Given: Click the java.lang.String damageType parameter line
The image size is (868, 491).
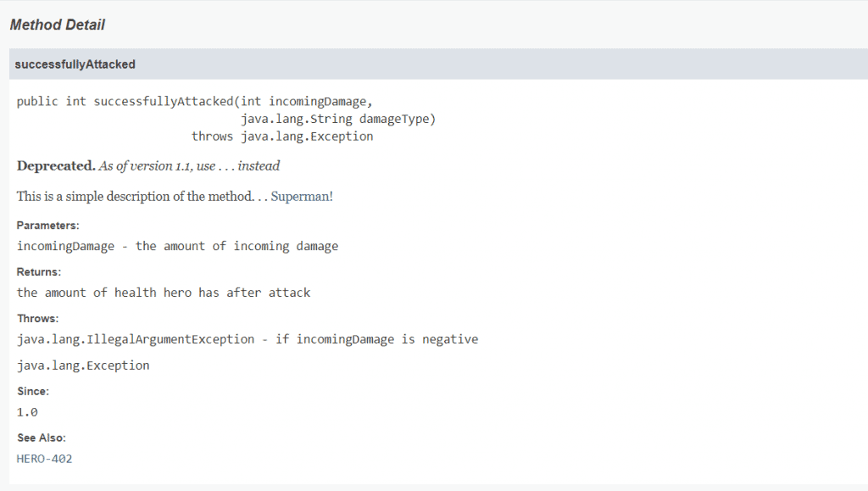Looking at the screenshot, I should pyautogui.click(x=337, y=119).
